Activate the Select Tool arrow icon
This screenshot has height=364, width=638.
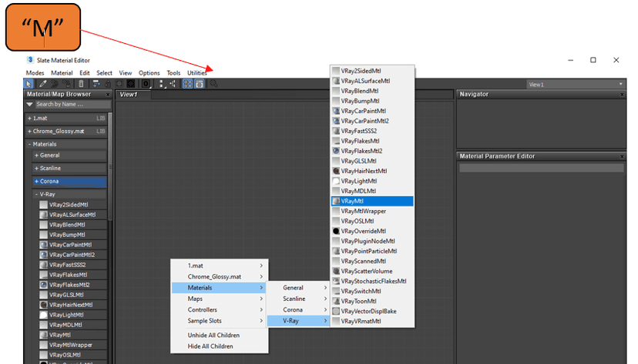point(29,84)
